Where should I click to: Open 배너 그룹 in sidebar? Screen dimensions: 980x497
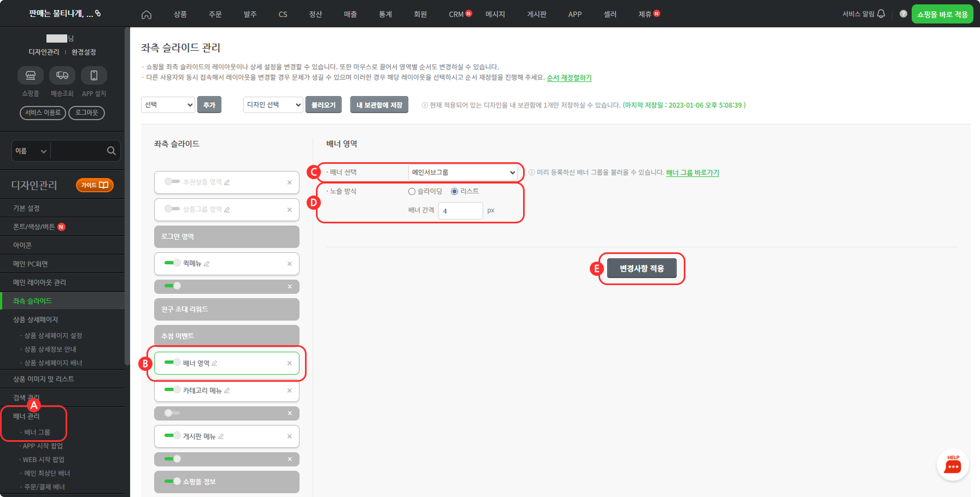point(37,432)
